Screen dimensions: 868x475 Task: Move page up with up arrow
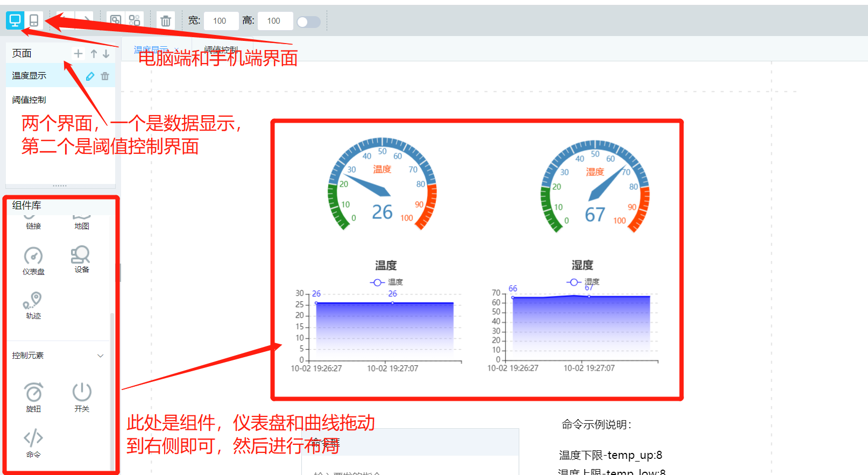click(x=94, y=53)
